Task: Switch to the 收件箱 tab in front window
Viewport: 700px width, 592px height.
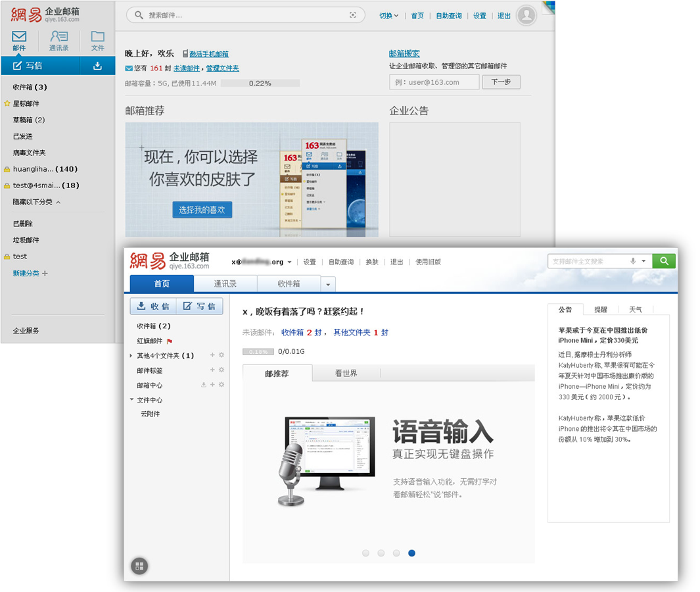Action: (x=289, y=284)
